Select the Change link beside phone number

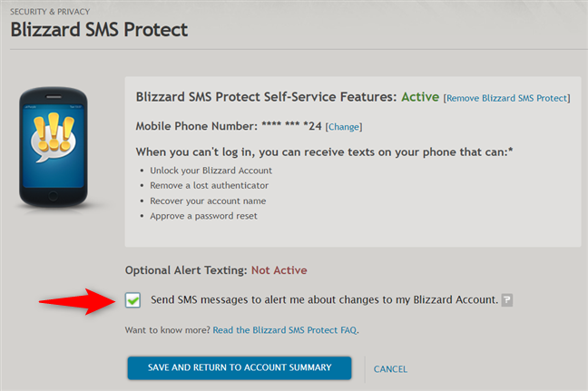[344, 127]
